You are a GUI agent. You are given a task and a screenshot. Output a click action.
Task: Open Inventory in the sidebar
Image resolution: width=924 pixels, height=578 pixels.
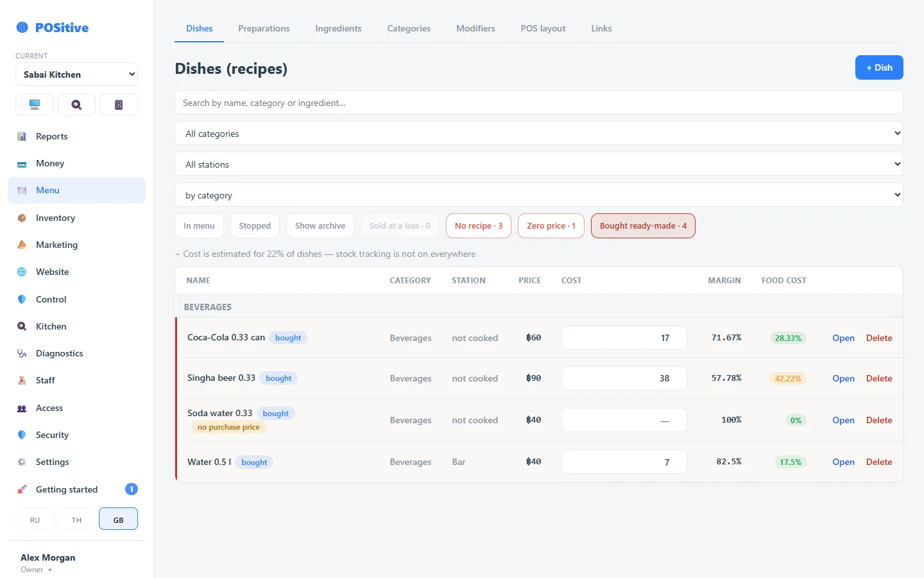[76, 218]
